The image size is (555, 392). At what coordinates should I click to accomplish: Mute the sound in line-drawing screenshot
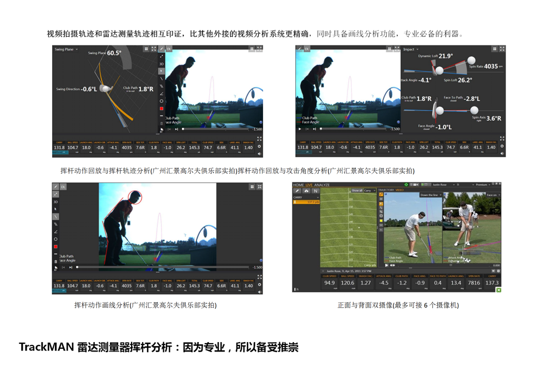[259, 292]
